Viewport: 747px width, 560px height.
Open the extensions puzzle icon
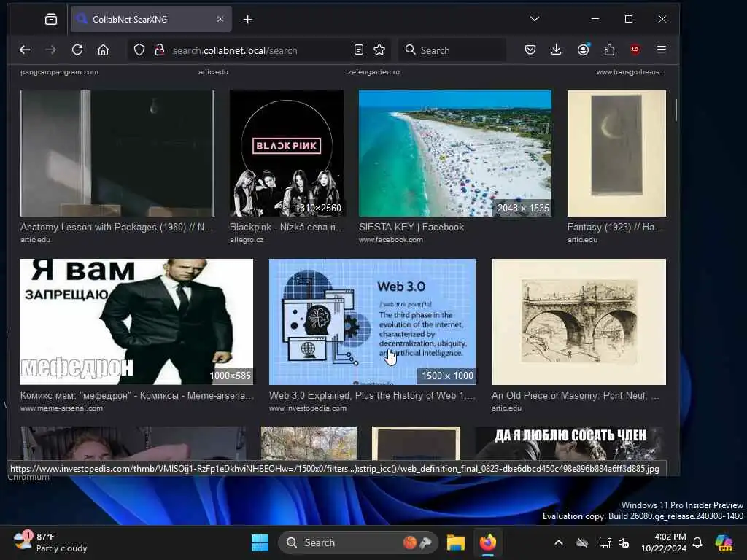pyautogui.click(x=609, y=50)
